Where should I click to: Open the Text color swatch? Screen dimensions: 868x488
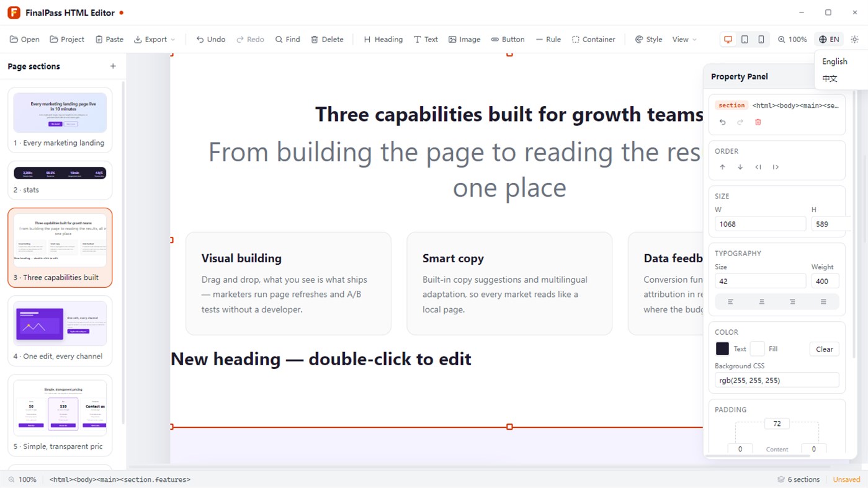click(722, 349)
